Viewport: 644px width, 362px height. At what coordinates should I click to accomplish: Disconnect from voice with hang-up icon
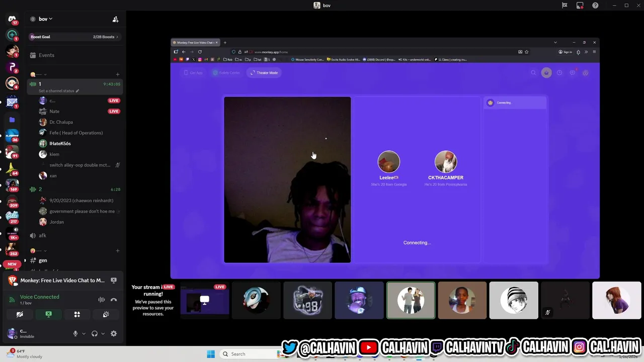[x=114, y=300]
